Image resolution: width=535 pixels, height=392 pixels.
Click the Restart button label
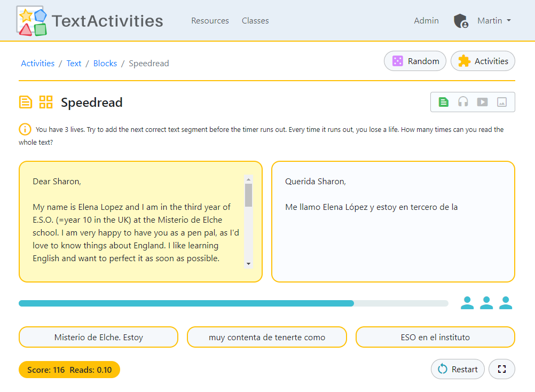point(465,369)
